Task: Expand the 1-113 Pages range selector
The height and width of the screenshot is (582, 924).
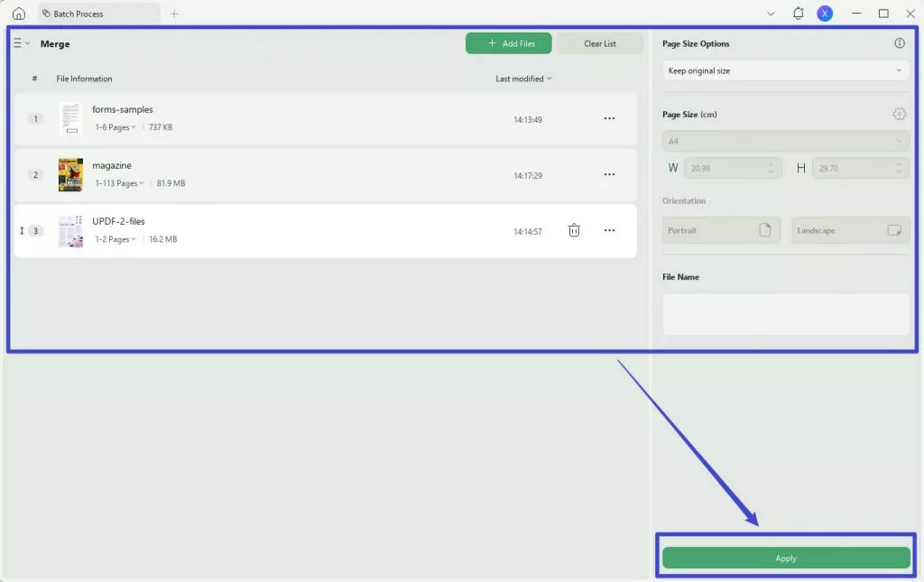Action: pyautogui.click(x=120, y=183)
